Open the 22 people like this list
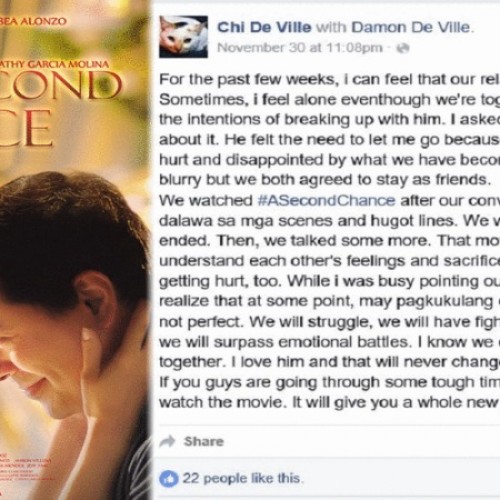This screenshot has height=500, width=500. click(242, 478)
